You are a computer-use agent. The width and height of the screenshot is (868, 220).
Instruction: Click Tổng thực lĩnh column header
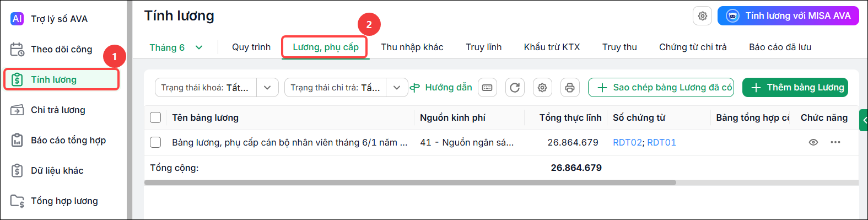(x=570, y=117)
